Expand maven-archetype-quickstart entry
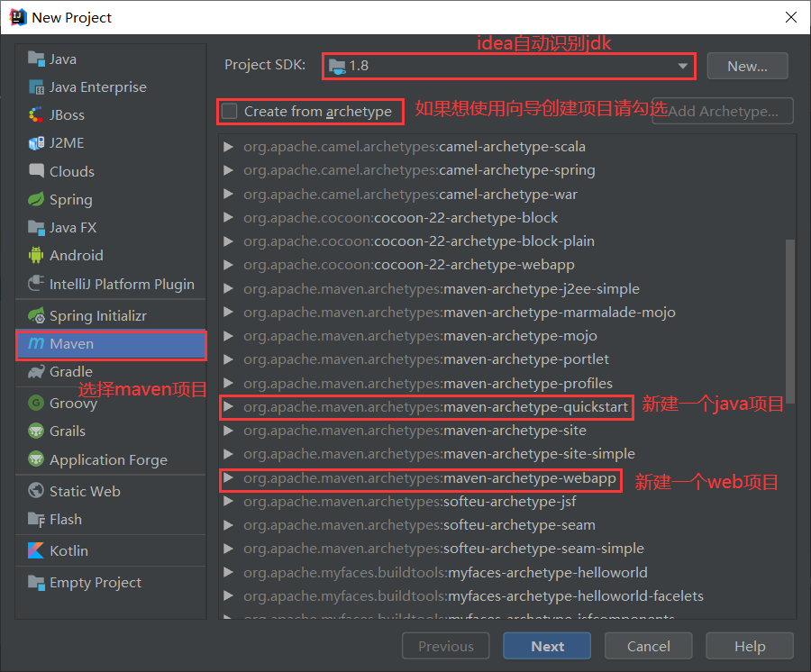 228,407
